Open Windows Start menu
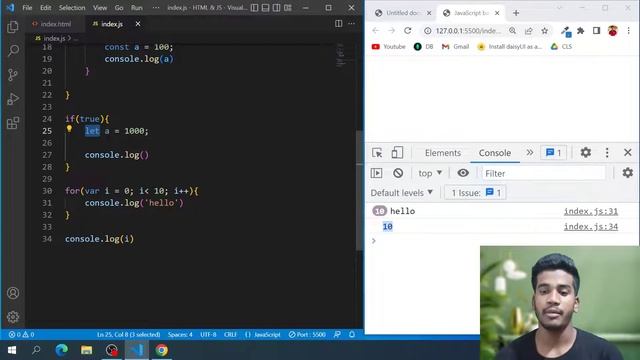This screenshot has height=360, width=640. point(12,350)
